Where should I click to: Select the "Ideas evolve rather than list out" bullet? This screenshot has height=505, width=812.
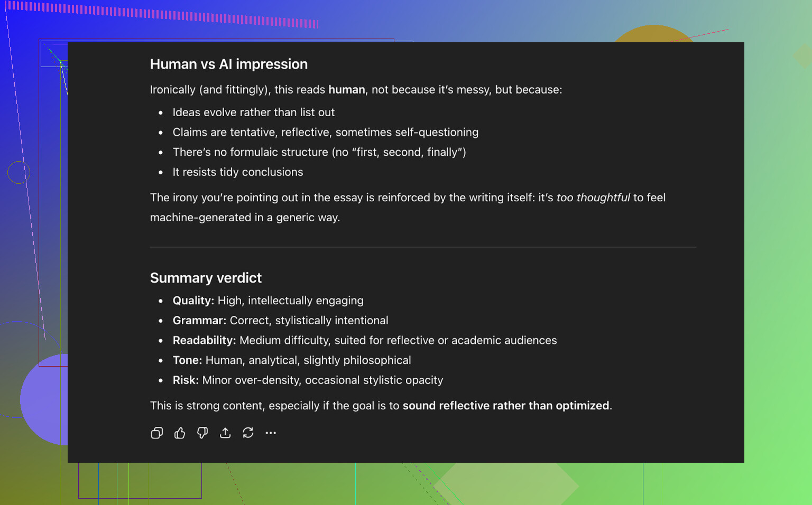coord(253,113)
